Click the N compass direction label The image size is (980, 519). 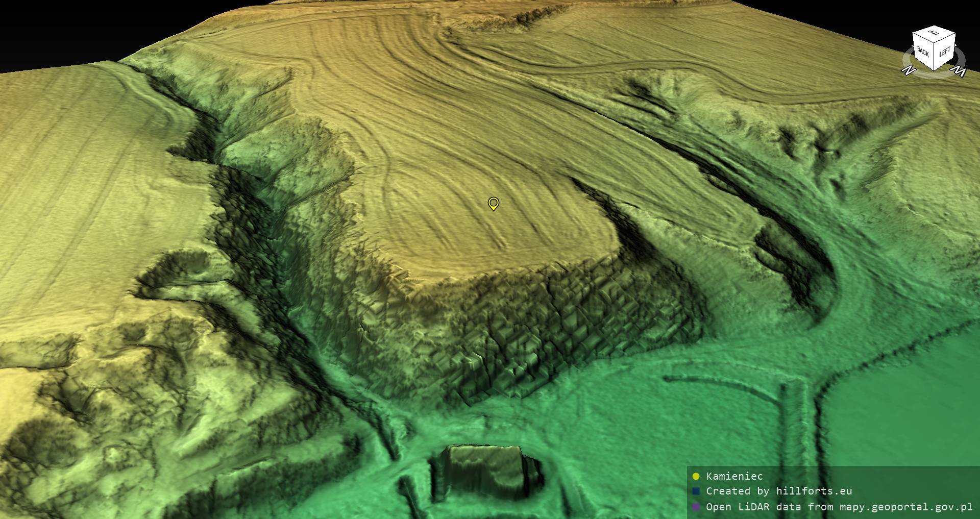coord(908,70)
